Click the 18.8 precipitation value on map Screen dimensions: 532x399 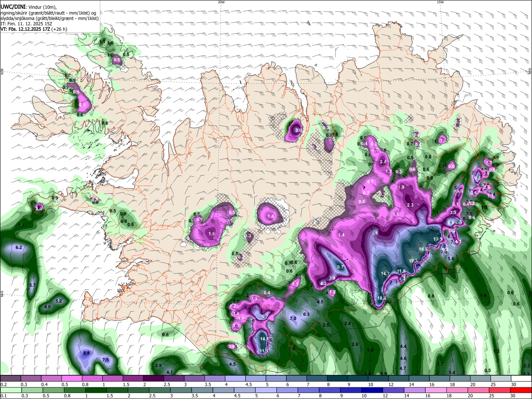pyautogui.click(x=423, y=249)
